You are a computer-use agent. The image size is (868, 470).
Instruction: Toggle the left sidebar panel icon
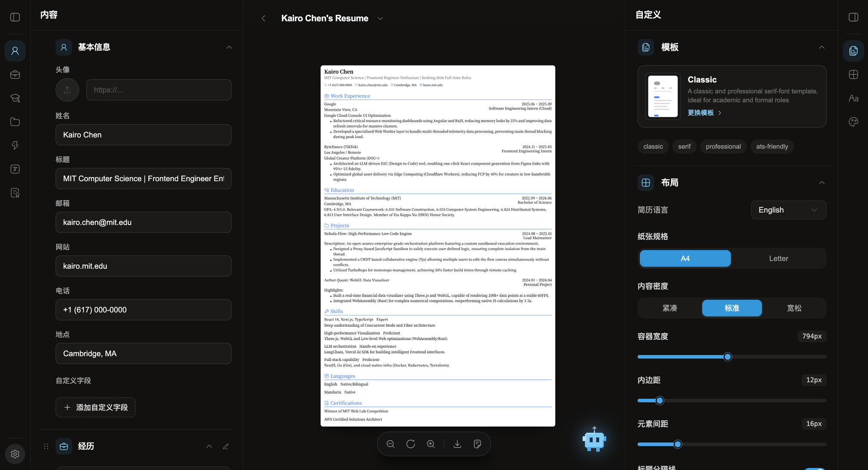(x=15, y=17)
